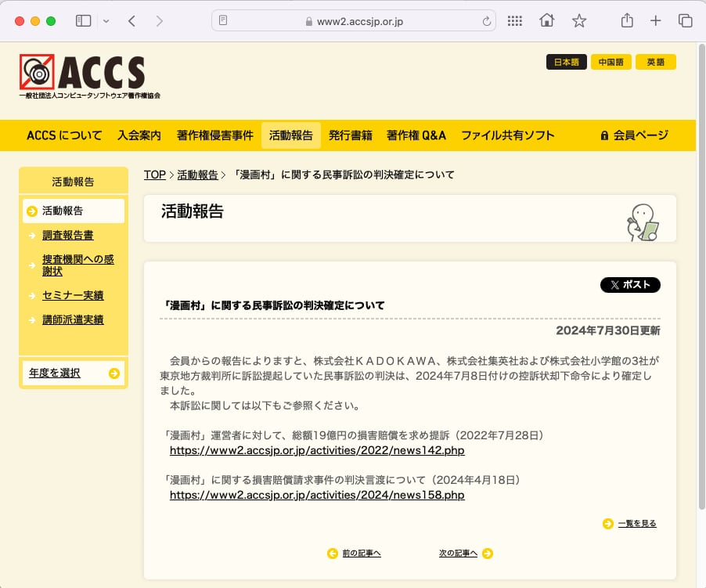Go to 前の記事へ previous article

pos(361,554)
